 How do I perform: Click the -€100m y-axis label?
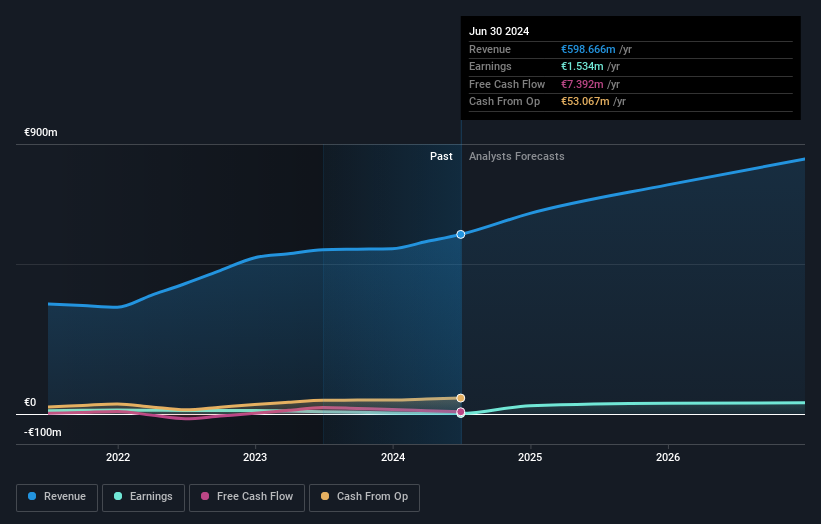pos(43,432)
